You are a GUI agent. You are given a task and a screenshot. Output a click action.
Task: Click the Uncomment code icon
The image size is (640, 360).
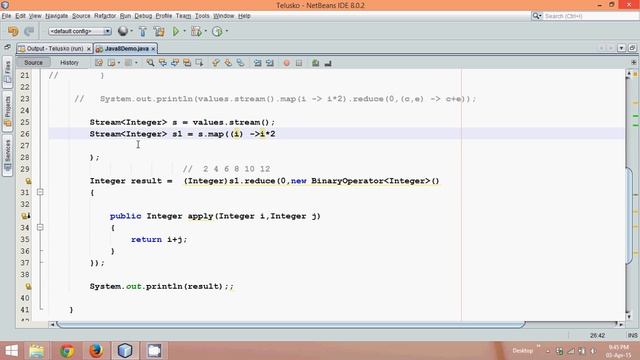(x=327, y=63)
